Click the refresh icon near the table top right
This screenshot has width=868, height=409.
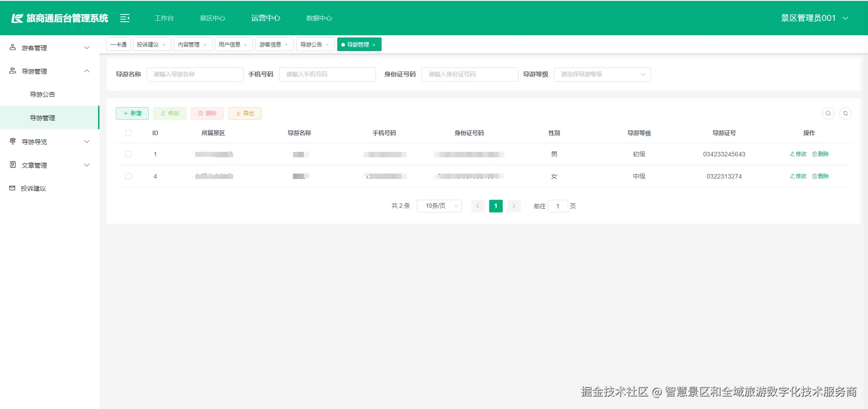coord(845,113)
